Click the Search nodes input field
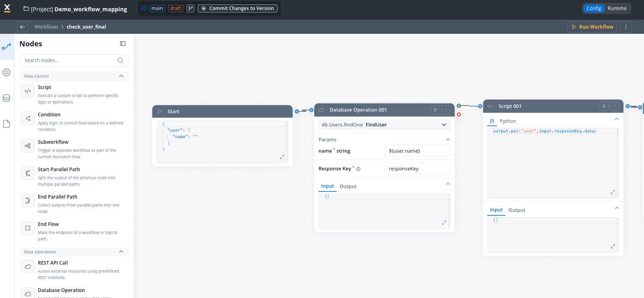Image resolution: width=644 pixels, height=298 pixels. pyautogui.click(x=69, y=60)
